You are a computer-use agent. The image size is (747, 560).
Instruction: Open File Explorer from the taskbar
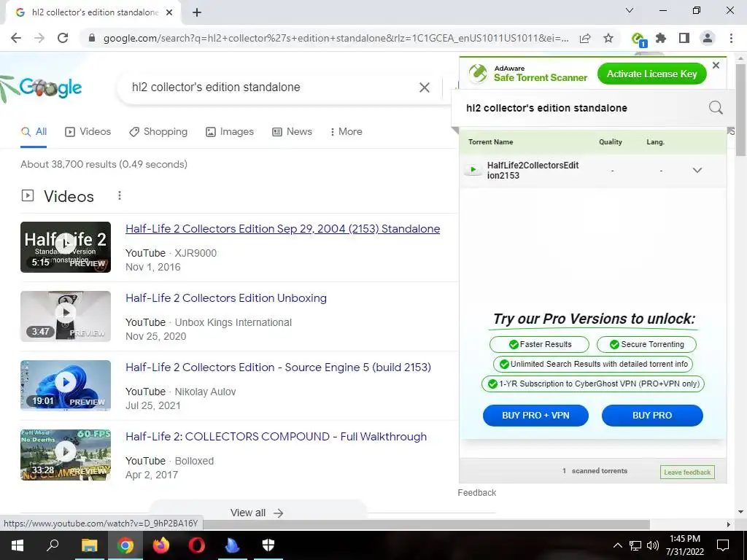[x=89, y=545]
